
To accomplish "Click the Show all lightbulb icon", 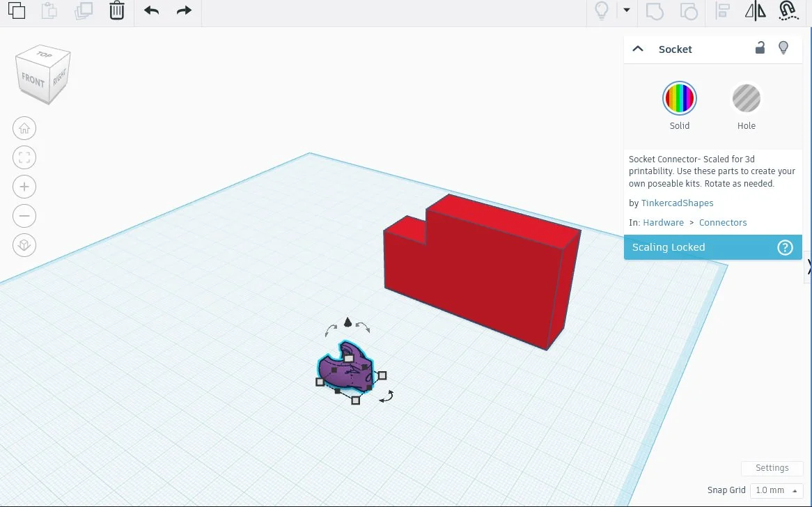I will point(602,10).
